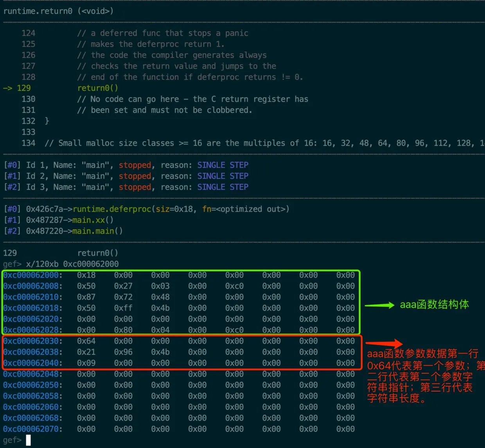Click value 0x18 in row 0xc000062000

86,275
